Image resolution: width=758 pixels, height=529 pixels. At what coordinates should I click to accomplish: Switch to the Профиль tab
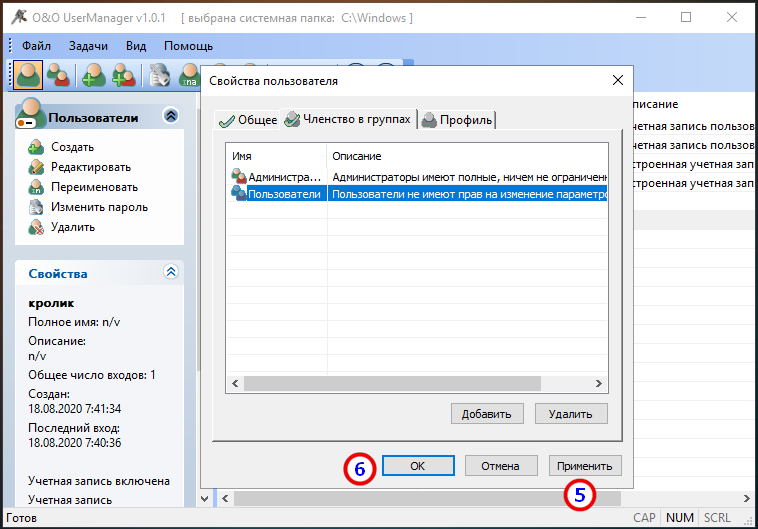457,120
